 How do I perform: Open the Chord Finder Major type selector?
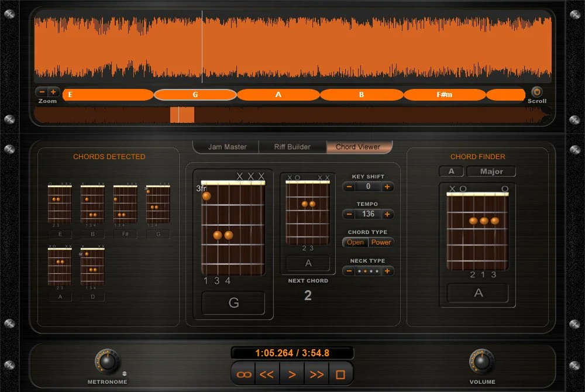click(x=491, y=171)
